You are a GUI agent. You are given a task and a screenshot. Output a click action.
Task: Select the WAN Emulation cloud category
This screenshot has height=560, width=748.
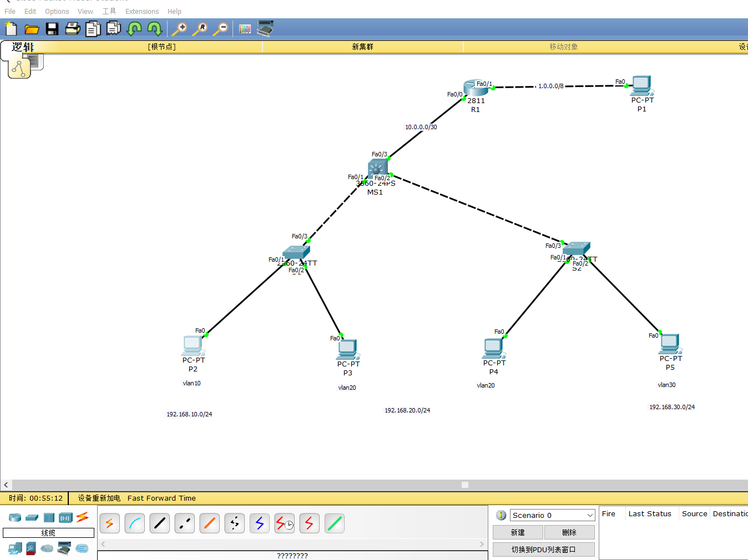[47, 548]
